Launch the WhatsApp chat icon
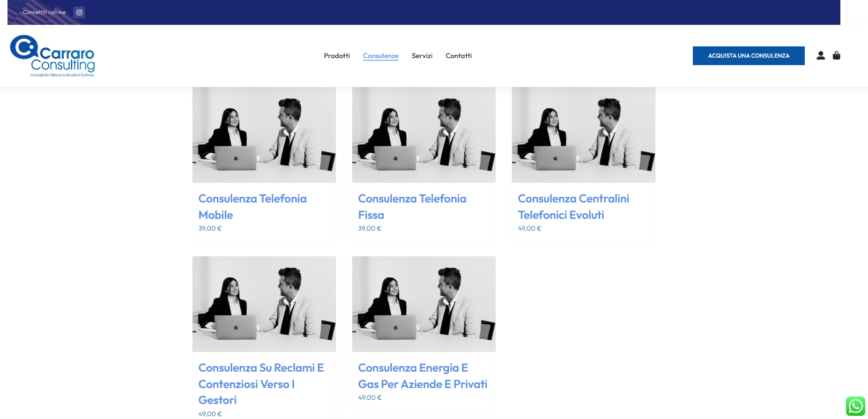This screenshot has width=868, height=419. click(x=855, y=406)
